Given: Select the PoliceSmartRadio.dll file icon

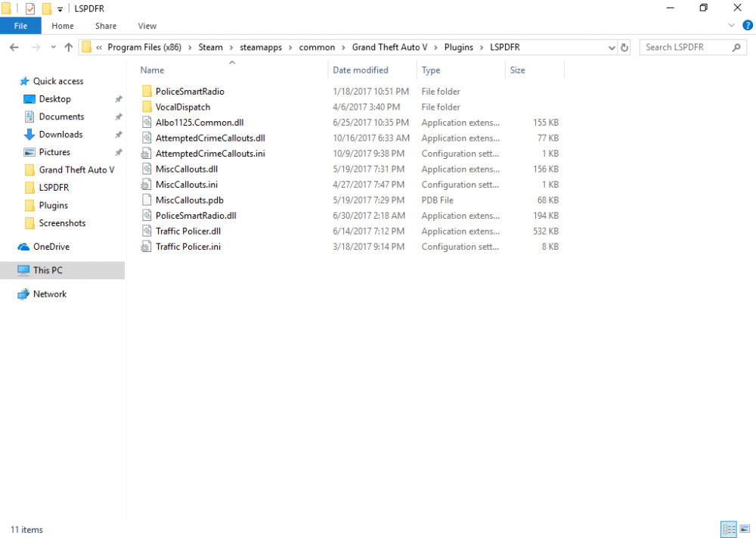Looking at the screenshot, I should [x=147, y=215].
